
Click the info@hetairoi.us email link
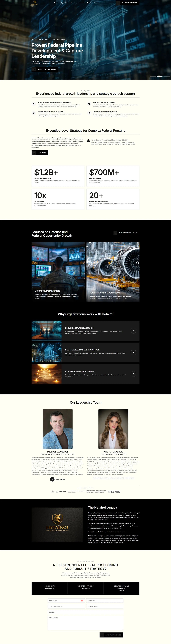[50, 589]
